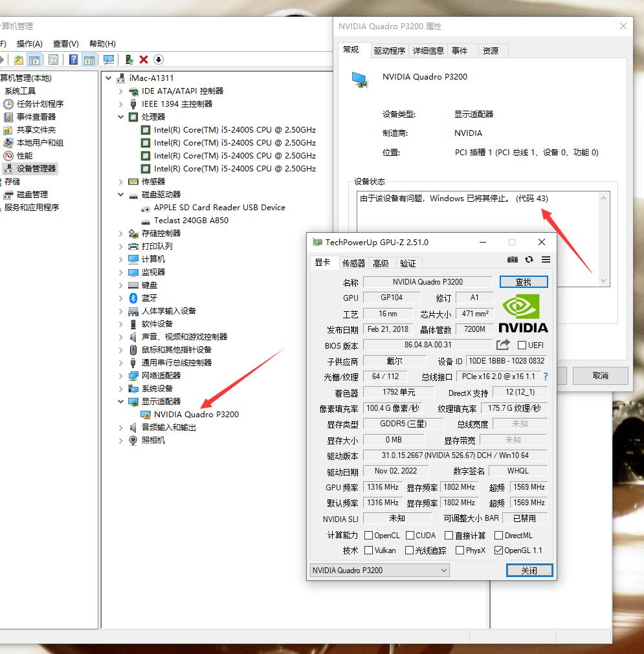Toggle the PhysX checkbox

click(x=460, y=550)
